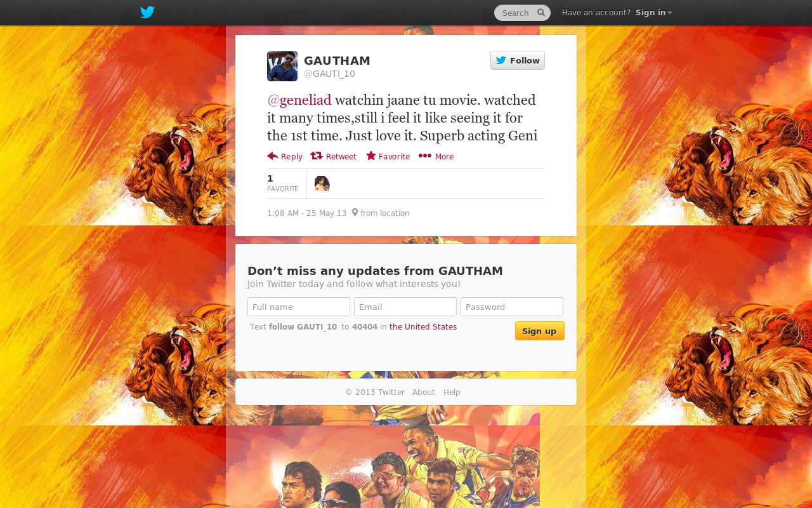Favorite this tweet with star

click(x=388, y=156)
